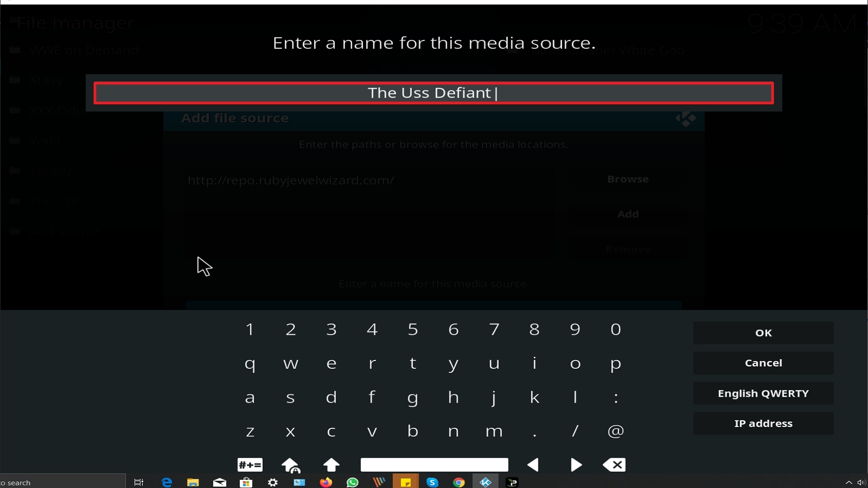Tap the letter k key
The height and width of the screenshot is (488, 868).
click(x=535, y=398)
